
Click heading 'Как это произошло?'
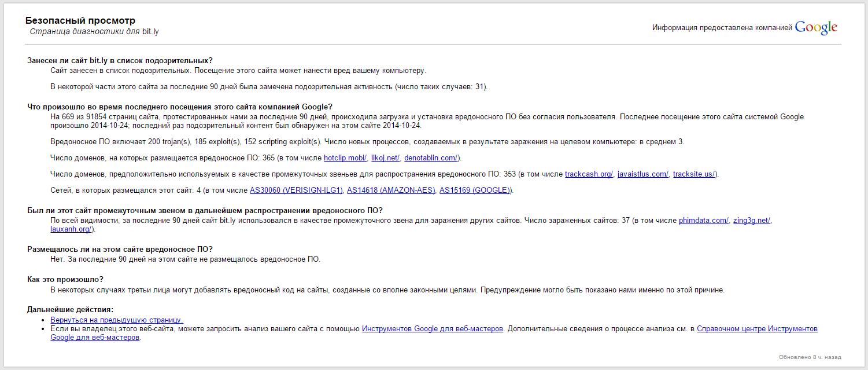coord(65,279)
